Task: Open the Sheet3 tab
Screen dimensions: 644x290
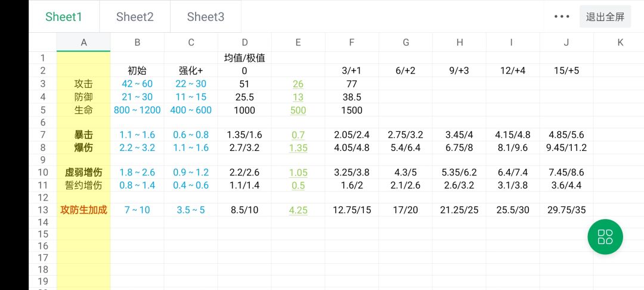Action: pos(206,17)
